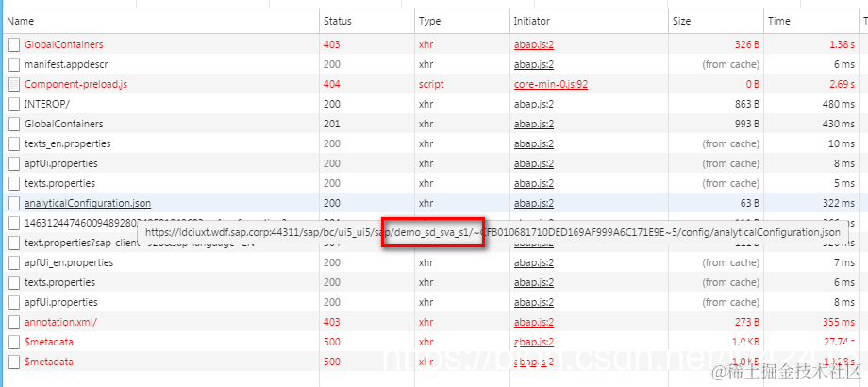Open abap.js:2 initiator of apfUi_en.properties
The width and height of the screenshot is (868, 387).
534,262
